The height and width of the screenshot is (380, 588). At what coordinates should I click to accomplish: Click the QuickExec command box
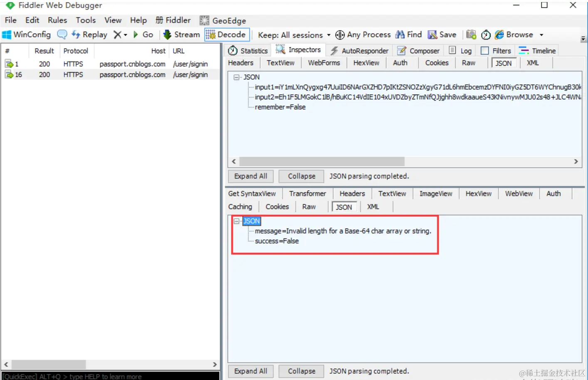110,376
